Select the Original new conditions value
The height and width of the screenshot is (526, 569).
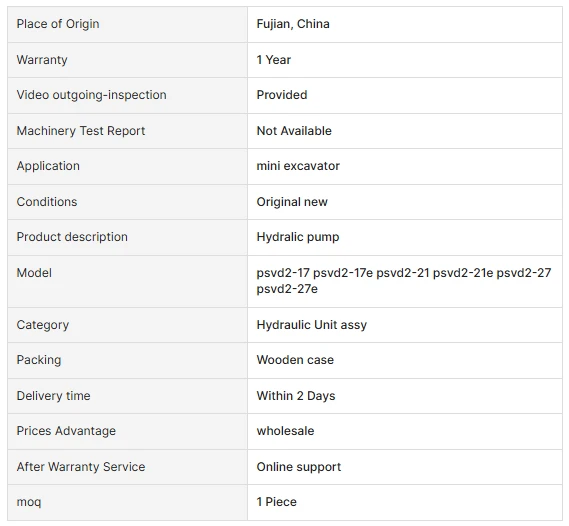(x=292, y=202)
